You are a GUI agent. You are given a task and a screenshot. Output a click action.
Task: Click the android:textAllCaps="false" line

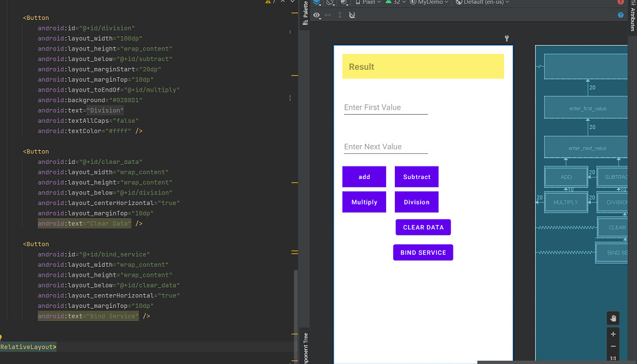pos(88,121)
